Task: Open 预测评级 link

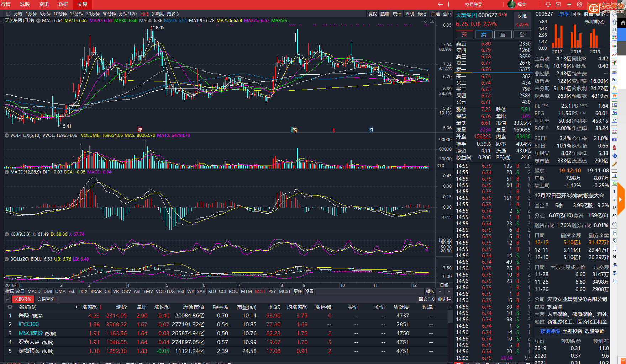Action: click(550, 331)
